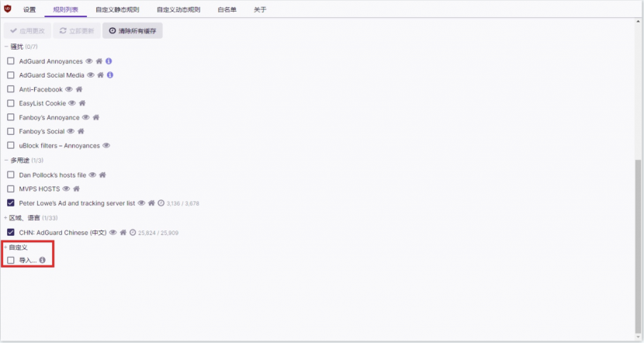Open Fanboy's Annoyance home page icon

click(x=95, y=117)
